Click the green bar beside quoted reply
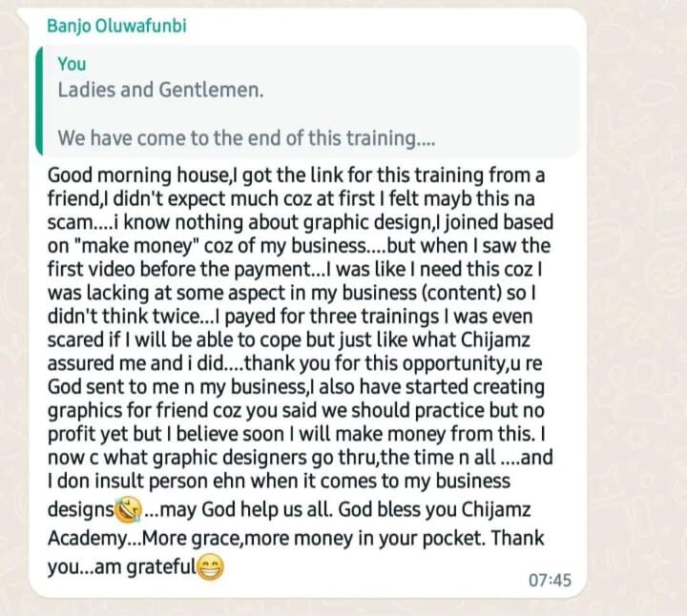 39,101
